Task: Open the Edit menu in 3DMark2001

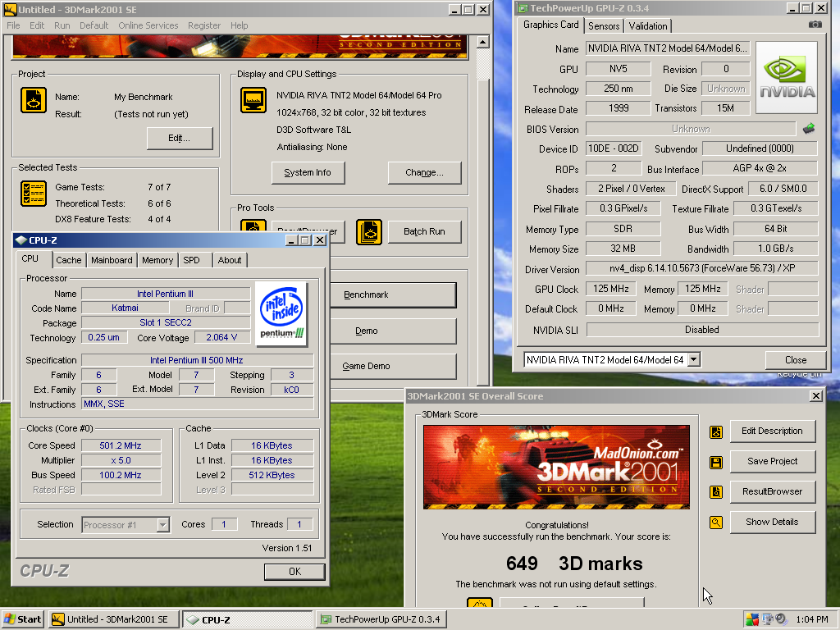Action: [x=37, y=25]
